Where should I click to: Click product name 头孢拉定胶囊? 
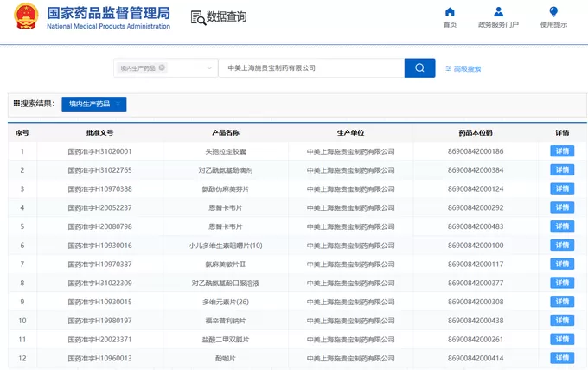click(226, 151)
